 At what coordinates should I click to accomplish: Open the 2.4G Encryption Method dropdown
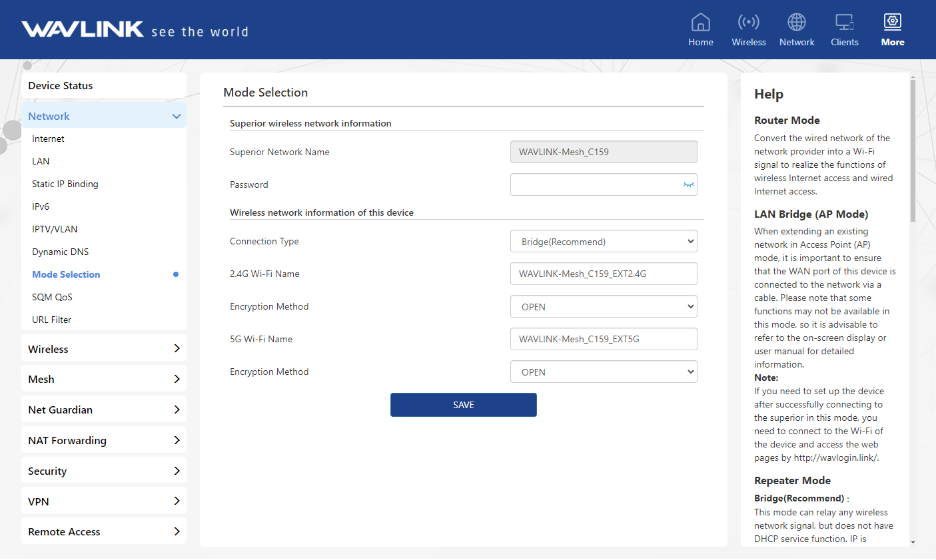pyautogui.click(x=603, y=307)
